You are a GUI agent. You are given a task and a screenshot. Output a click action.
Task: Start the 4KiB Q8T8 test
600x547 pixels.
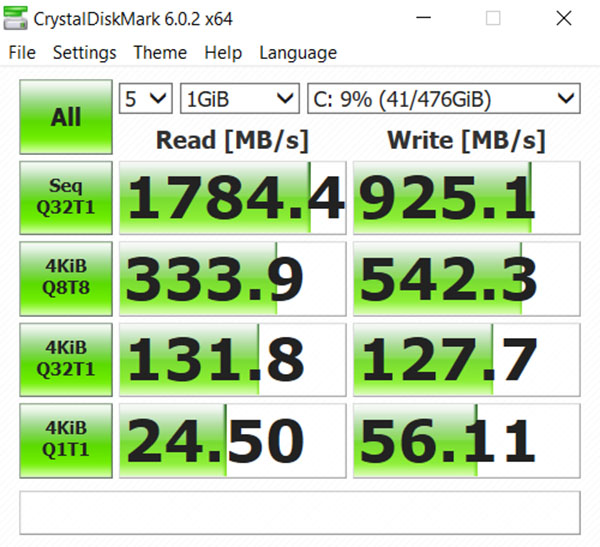click(x=66, y=278)
